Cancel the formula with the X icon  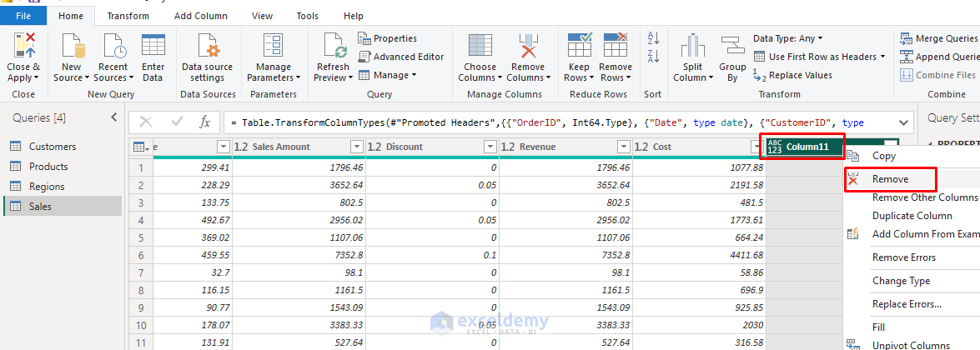pyautogui.click(x=146, y=122)
